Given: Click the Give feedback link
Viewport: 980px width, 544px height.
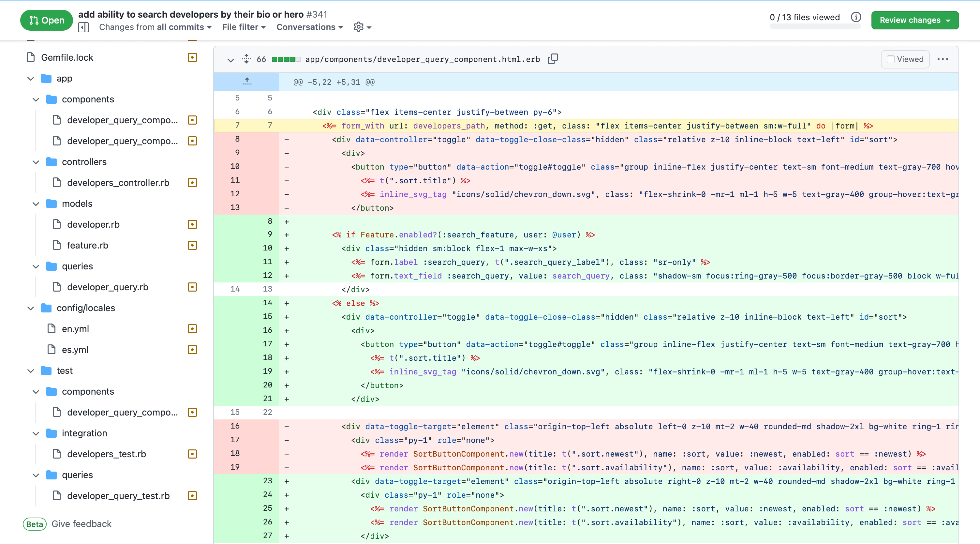Looking at the screenshot, I should point(82,524).
